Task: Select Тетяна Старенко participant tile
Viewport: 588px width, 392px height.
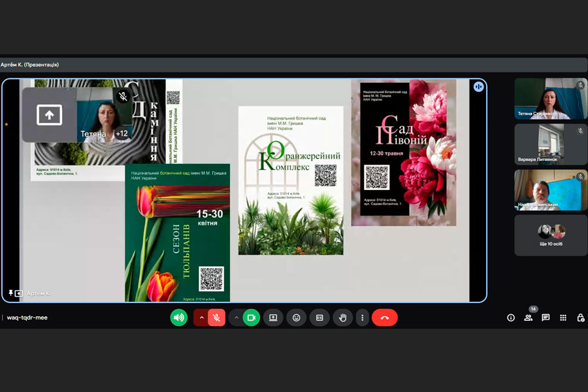Action: pos(551,99)
